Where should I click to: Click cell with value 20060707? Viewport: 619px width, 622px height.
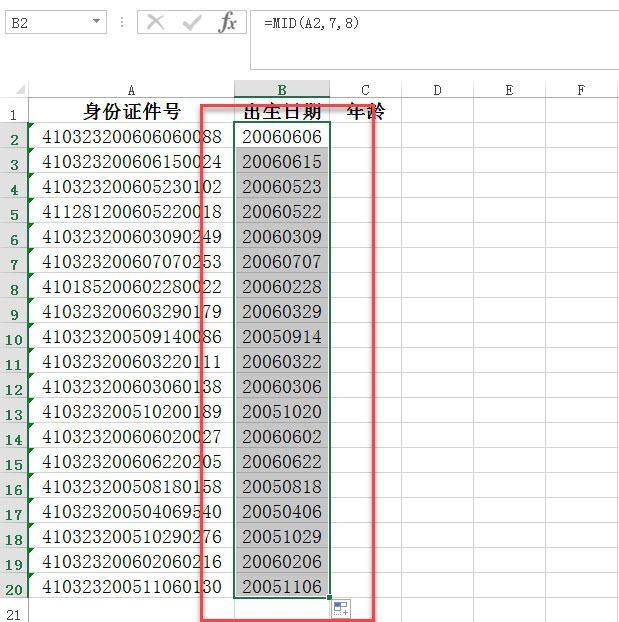[282, 261]
